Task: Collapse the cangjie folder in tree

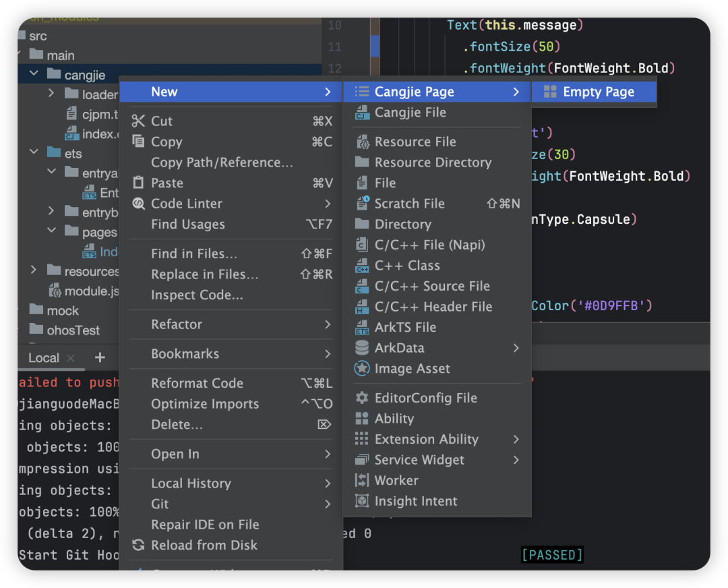Action: point(34,75)
